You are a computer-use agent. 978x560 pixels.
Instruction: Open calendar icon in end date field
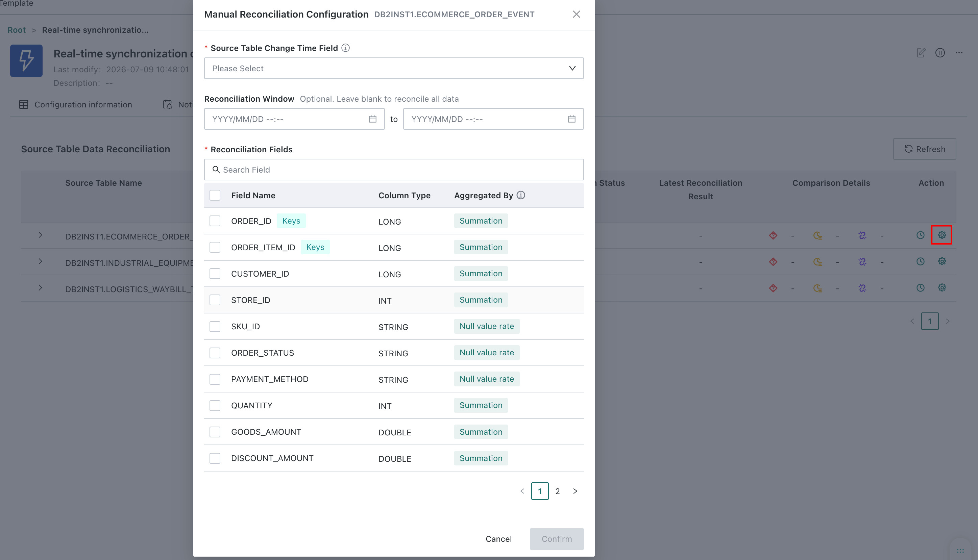pyautogui.click(x=572, y=119)
